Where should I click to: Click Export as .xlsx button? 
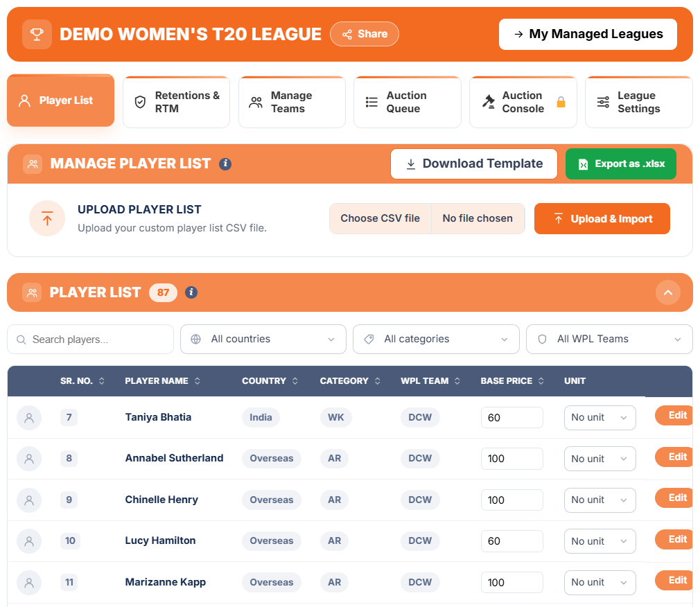pyautogui.click(x=621, y=164)
